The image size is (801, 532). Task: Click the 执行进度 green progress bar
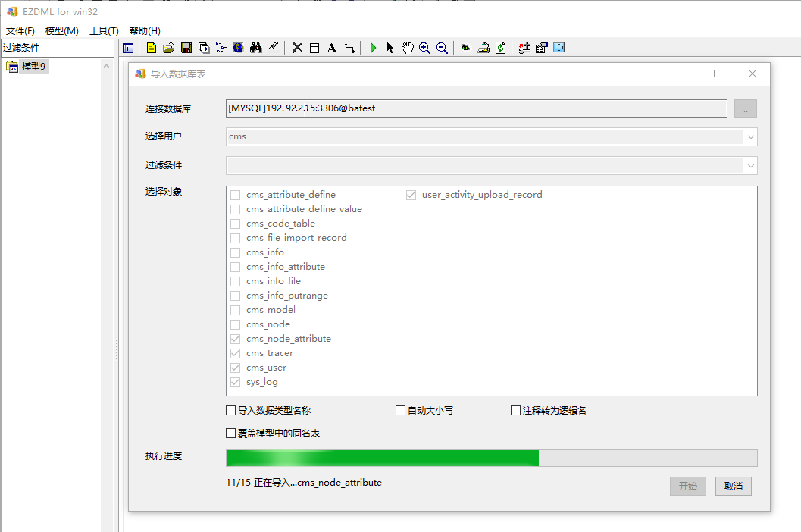point(491,458)
